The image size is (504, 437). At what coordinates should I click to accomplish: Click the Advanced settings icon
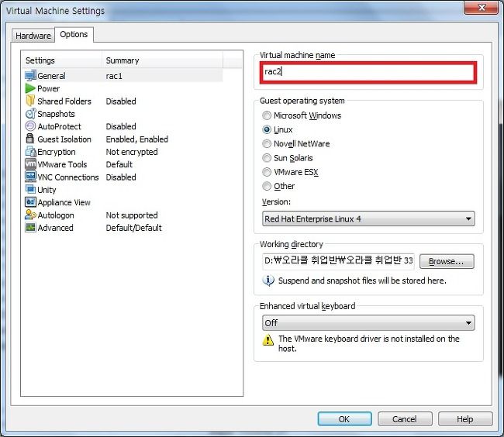[x=30, y=227]
